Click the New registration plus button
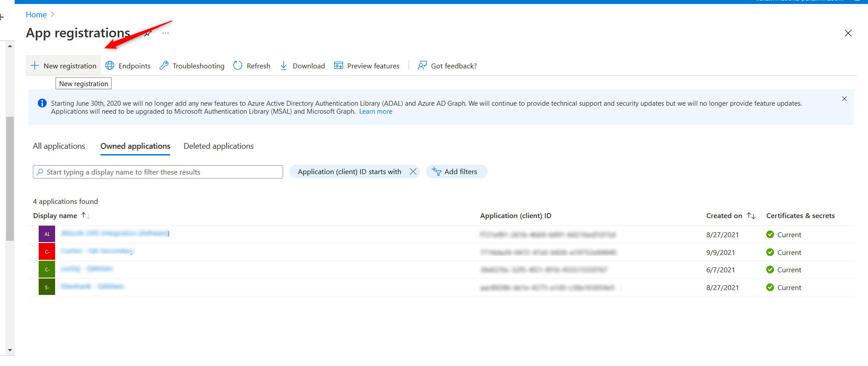The image size is (868, 366). [64, 66]
